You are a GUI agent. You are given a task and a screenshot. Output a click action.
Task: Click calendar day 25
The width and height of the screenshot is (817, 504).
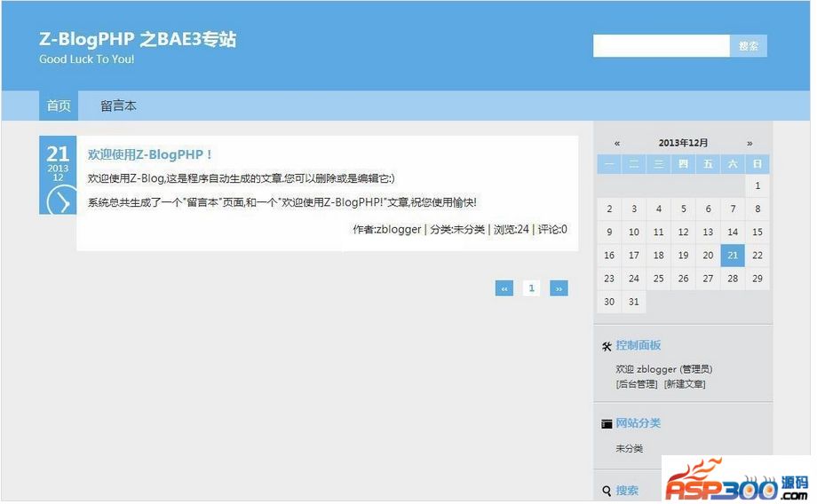click(x=659, y=280)
